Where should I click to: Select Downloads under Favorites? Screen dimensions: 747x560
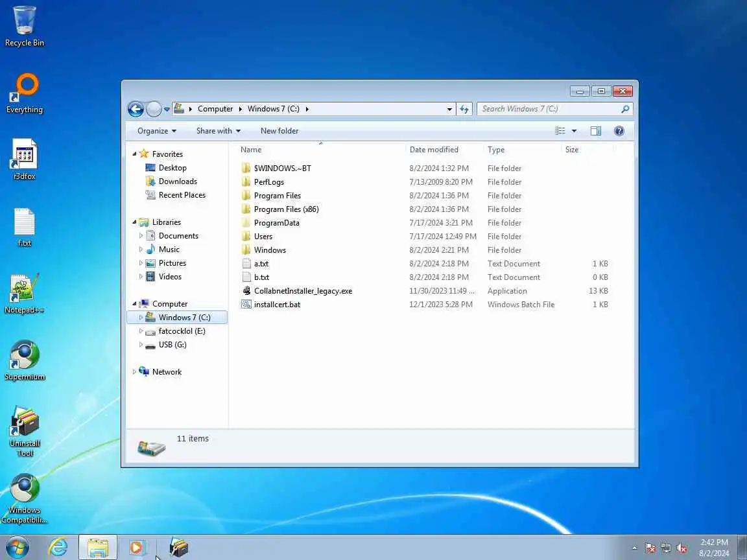pyautogui.click(x=178, y=181)
